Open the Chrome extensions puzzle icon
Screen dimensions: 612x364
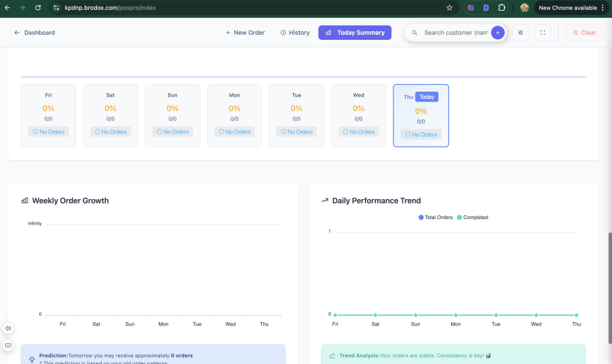pyautogui.click(x=502, y=8)
